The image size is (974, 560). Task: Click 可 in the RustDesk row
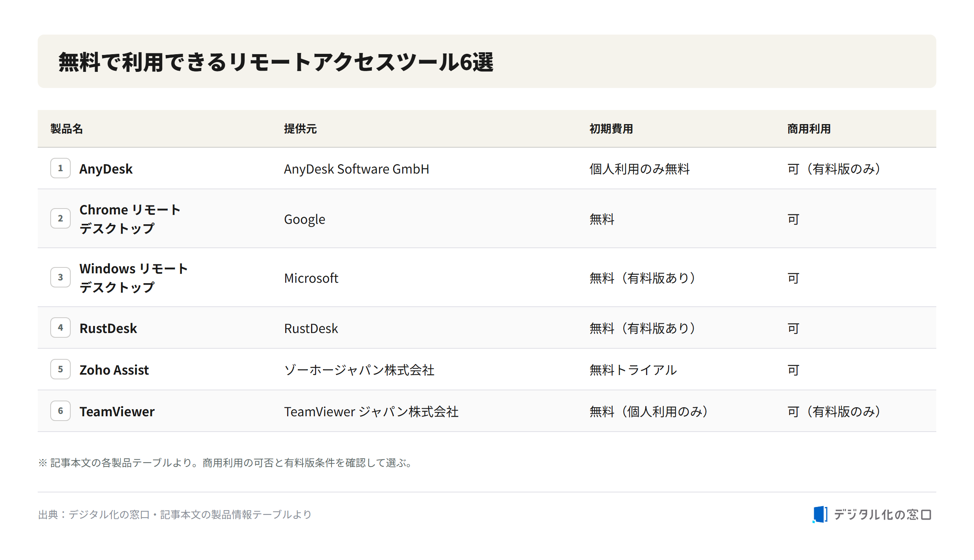[794, 328]
